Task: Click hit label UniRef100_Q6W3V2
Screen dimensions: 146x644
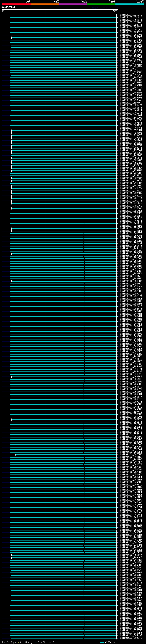Action: tap(131, 233)
